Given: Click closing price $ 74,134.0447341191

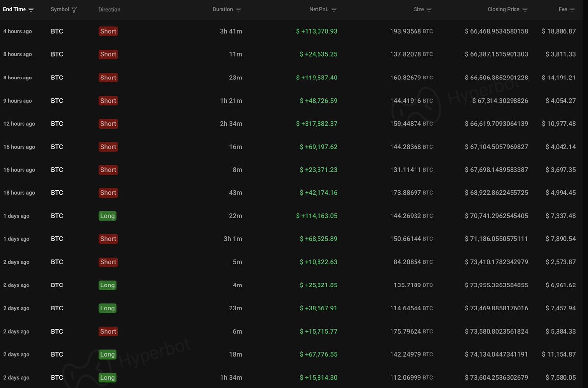Looking at the screenshot, I should [x=497, y=354].
